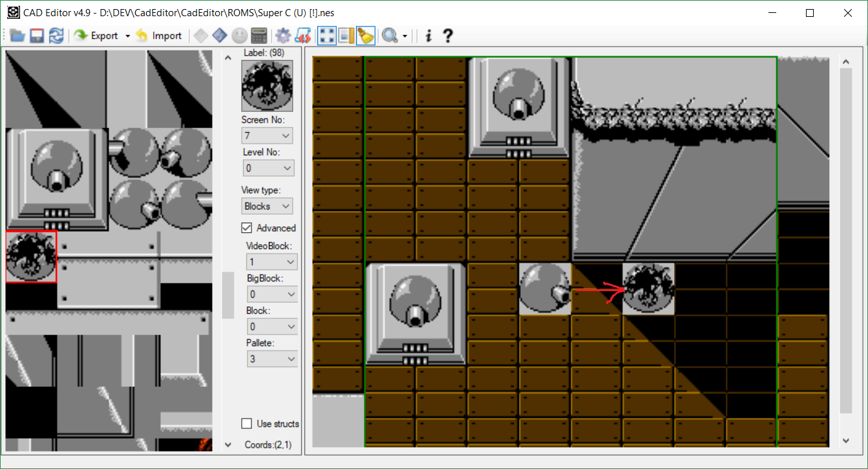Open the Level No dropdown
Image resolution: width=868 pixels, height=469 pixels.
pyautogui.click(x=268, y=168)
